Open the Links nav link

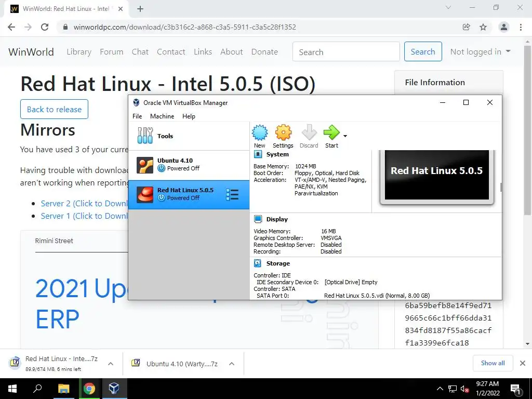tap(203, 52)
